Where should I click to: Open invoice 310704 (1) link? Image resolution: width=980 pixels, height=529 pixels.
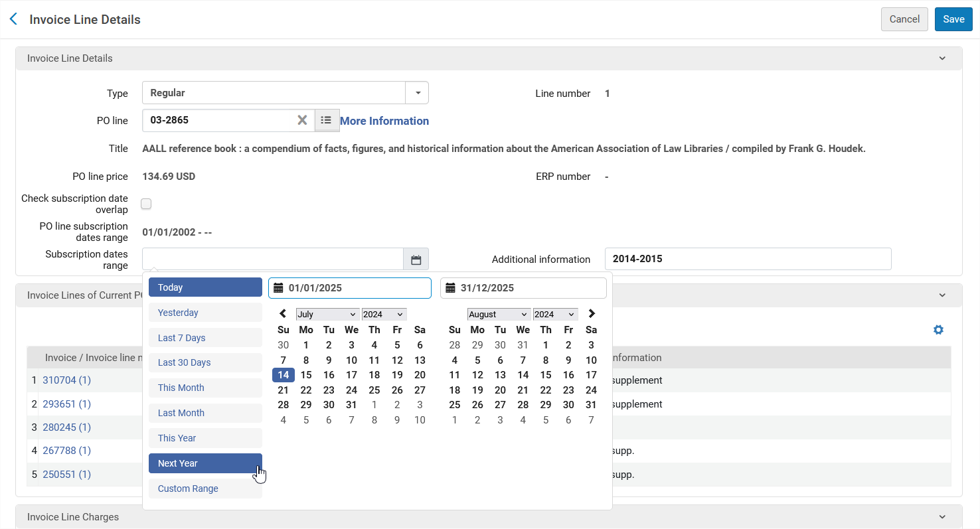66,380
